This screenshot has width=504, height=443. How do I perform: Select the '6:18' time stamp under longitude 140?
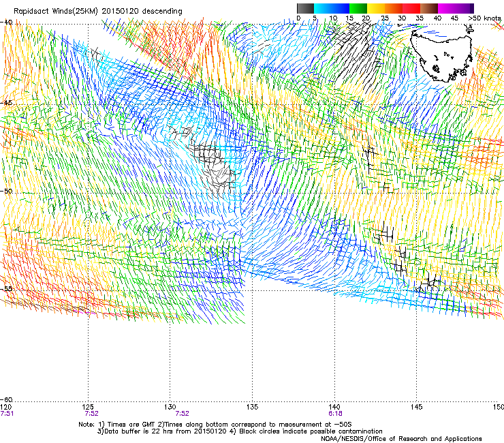tap(335, 414)
